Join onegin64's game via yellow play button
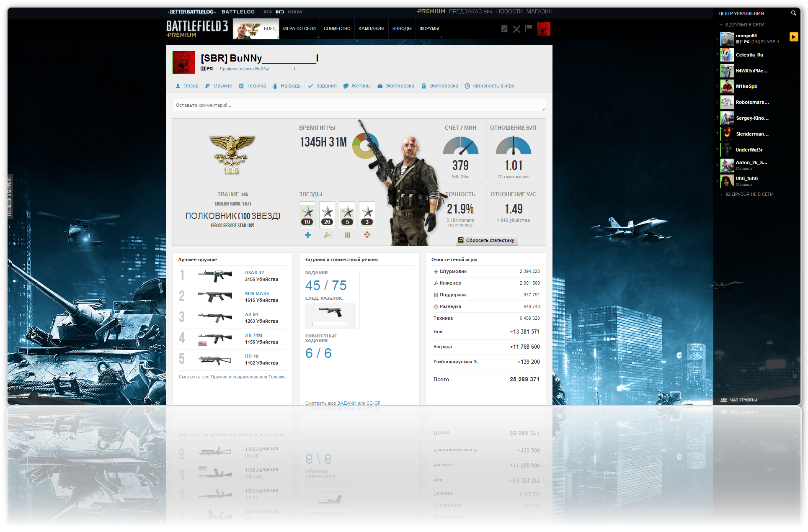Viewport: 808px width, 532px height. coord(794,37)
